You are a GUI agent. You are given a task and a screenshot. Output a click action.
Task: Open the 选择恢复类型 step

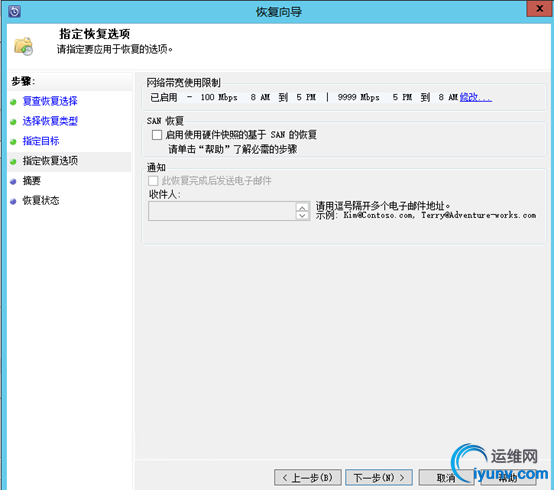(50, 121)
